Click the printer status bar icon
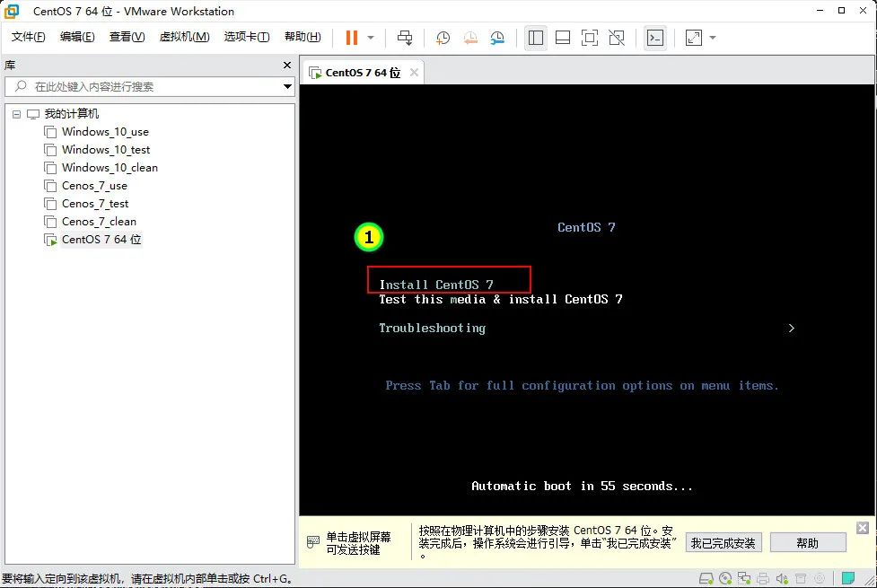The image size is (877, 588). click(763, 578)
